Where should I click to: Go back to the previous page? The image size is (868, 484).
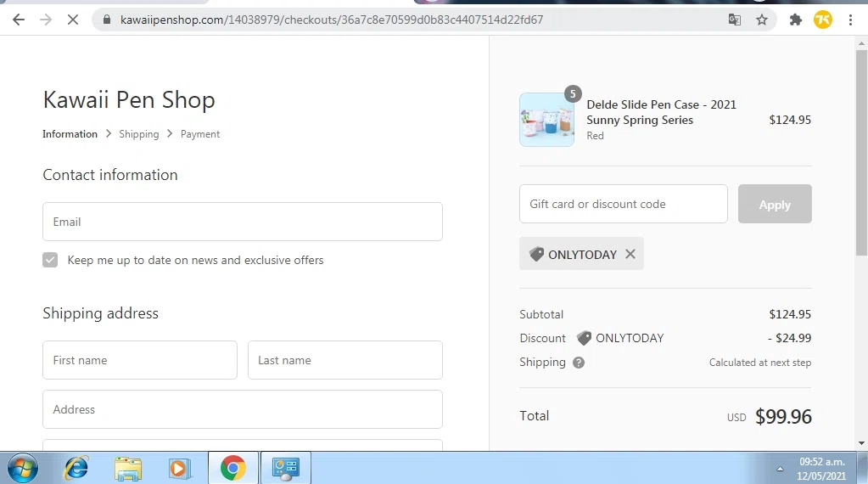tap(19, 20)
